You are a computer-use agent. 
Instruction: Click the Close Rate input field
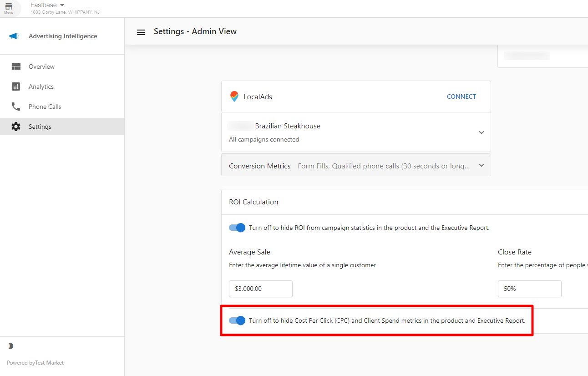tap(529, 289)
